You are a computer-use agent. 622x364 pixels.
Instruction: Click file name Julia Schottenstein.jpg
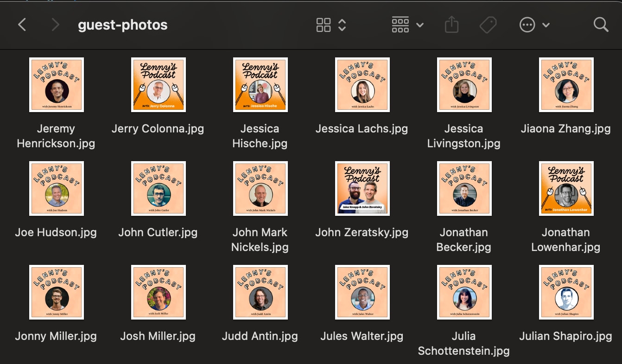click(464, 344)
